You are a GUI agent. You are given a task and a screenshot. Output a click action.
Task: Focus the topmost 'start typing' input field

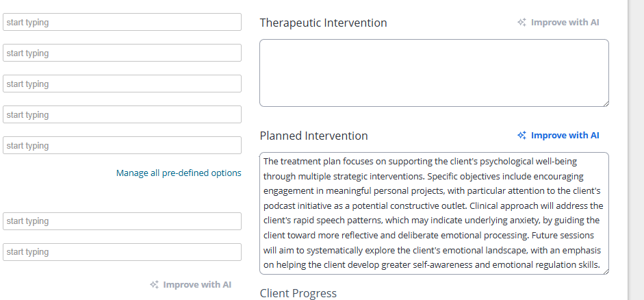(122, 23)
